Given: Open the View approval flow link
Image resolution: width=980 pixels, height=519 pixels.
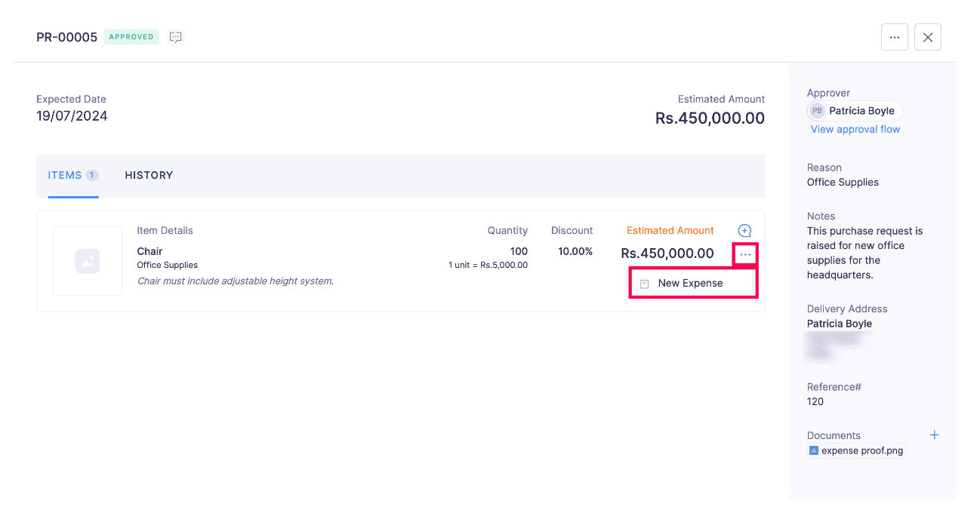Looking at the screenshot, I should (x=855, y=129).
